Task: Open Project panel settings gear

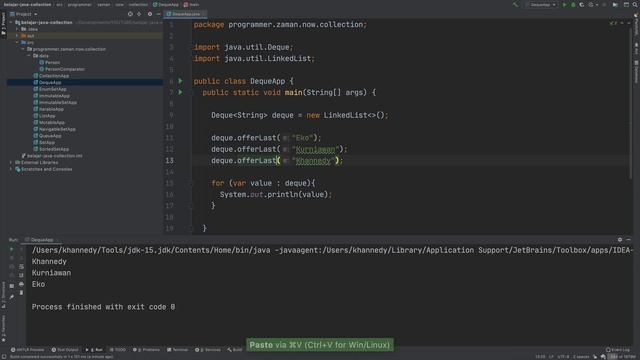Action: pos(150,14)
